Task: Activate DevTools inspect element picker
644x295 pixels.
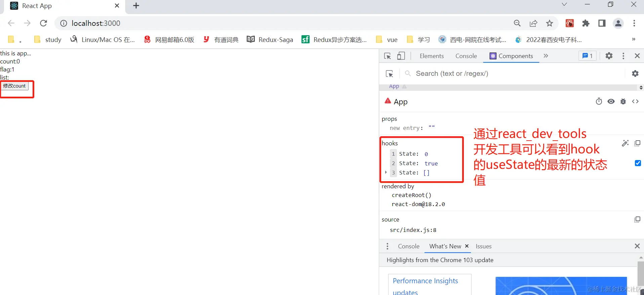Action: coord(388,56)
